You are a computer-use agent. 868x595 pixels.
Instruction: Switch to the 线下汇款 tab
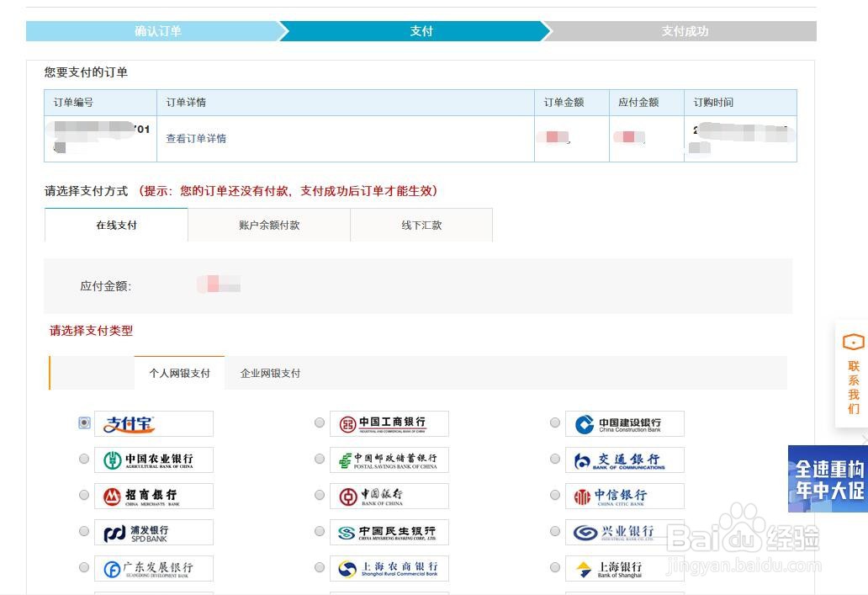point(421,225)
